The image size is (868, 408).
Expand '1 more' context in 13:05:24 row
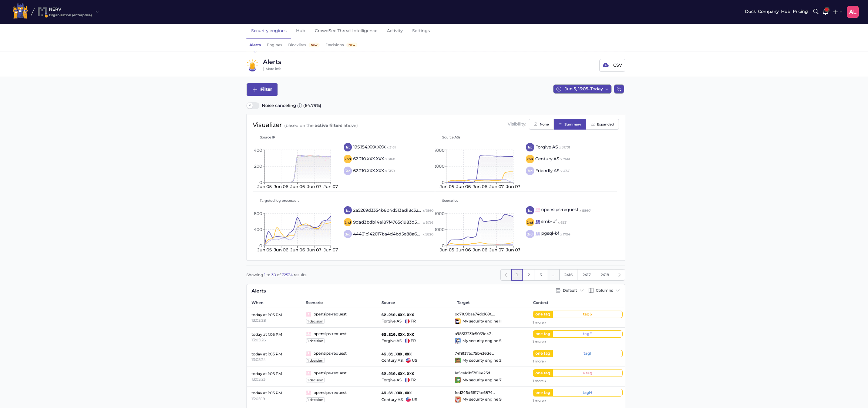539,361
